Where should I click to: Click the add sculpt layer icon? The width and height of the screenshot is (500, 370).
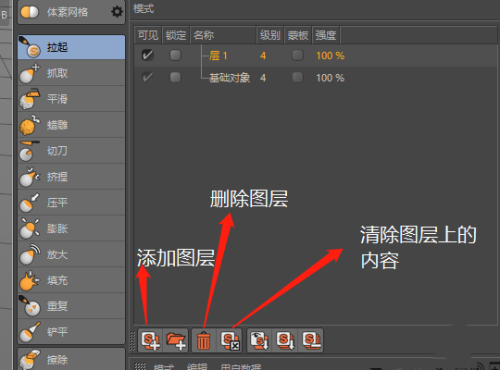150,340
